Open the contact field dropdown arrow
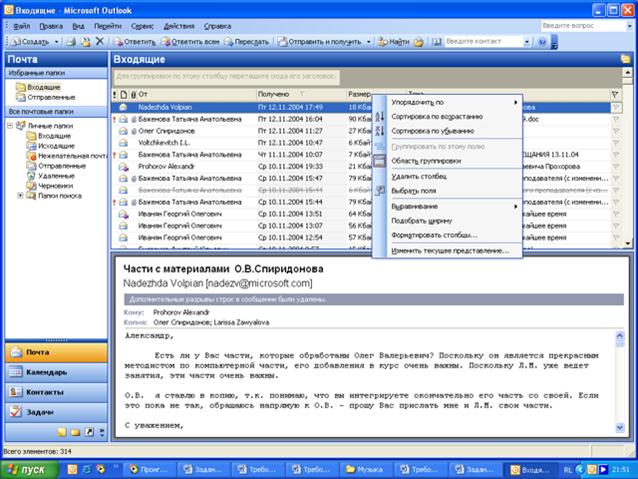Screen dimensions: 638x479 tap(527, 42)
